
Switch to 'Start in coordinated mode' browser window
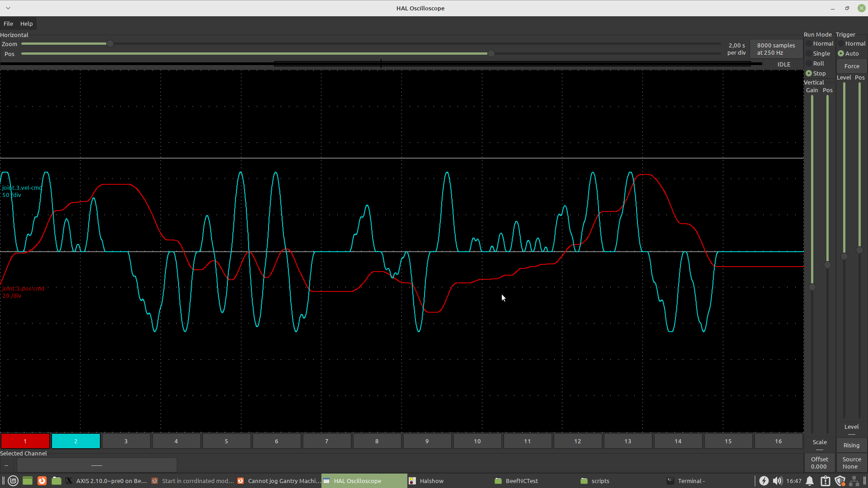193,481
